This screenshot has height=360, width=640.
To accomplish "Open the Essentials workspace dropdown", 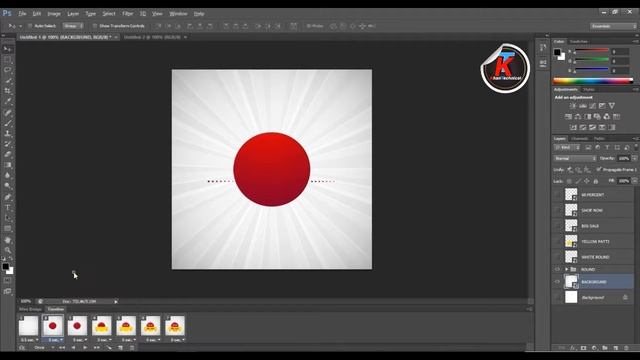I will pos(613,26).
